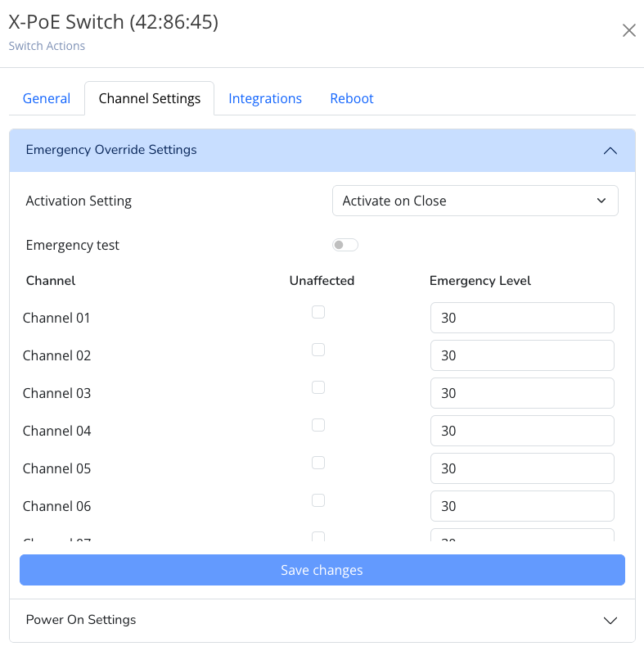Go to the Reboot tab
The image size is (644, 651).
352,98
